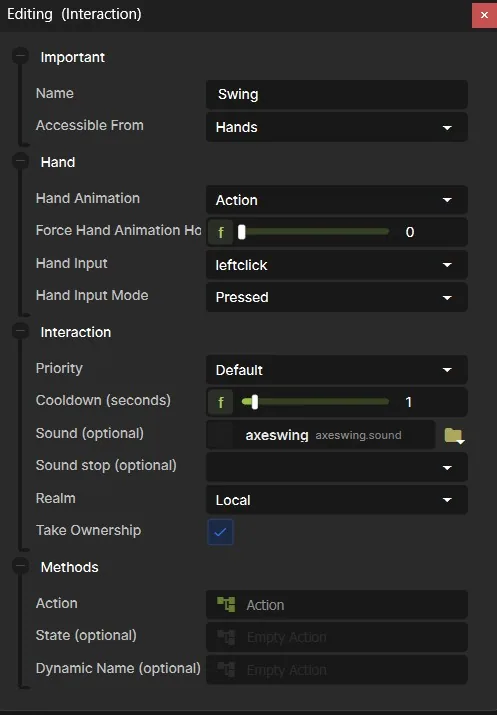Open the Hand Input Mode dropdown
The width and height of the screenshot is (497, 715).
[x=337, y=297]
